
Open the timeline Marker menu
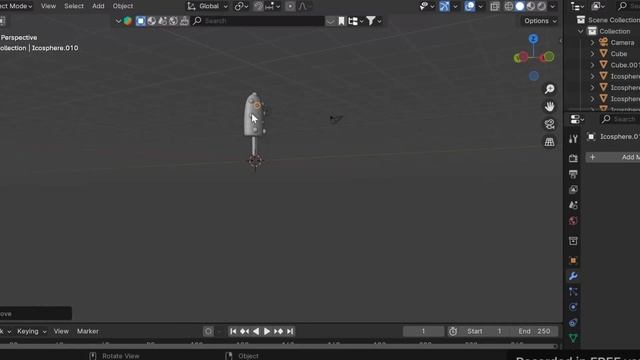[x=88, y=331]
